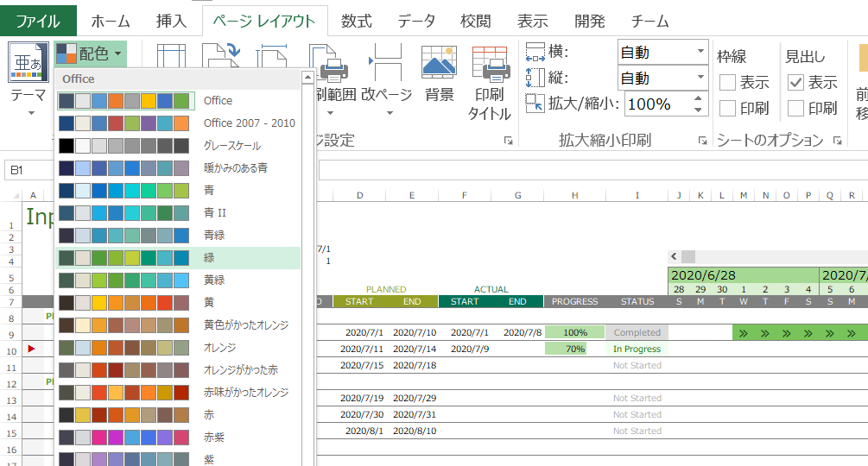This screenshot has width=868, height=466.
Task: Select the 青緑 color scheme
Action: [x=178, y=235]
